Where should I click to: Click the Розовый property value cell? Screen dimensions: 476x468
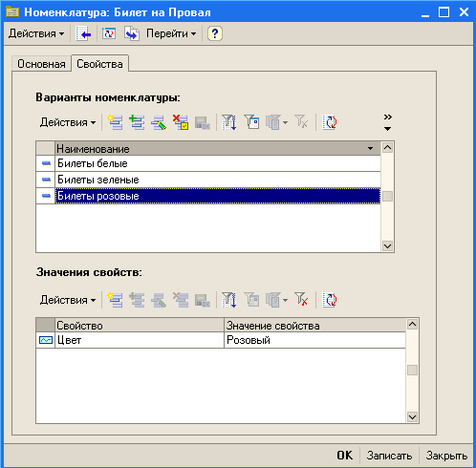click(314, 340)
